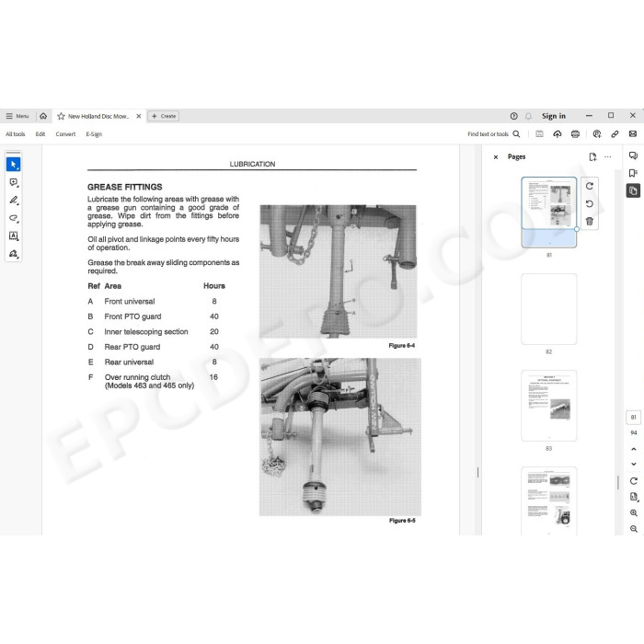Click the insert page icon in Pages panel

592,157
